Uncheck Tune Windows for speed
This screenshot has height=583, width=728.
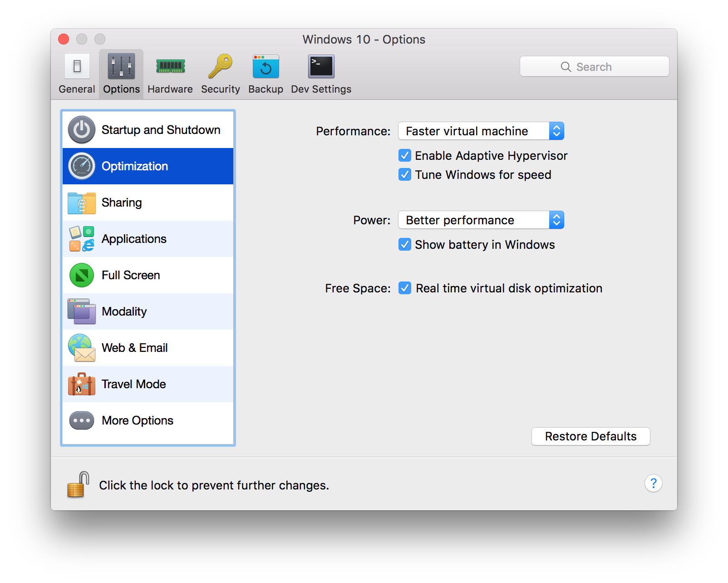pos(405,175)
